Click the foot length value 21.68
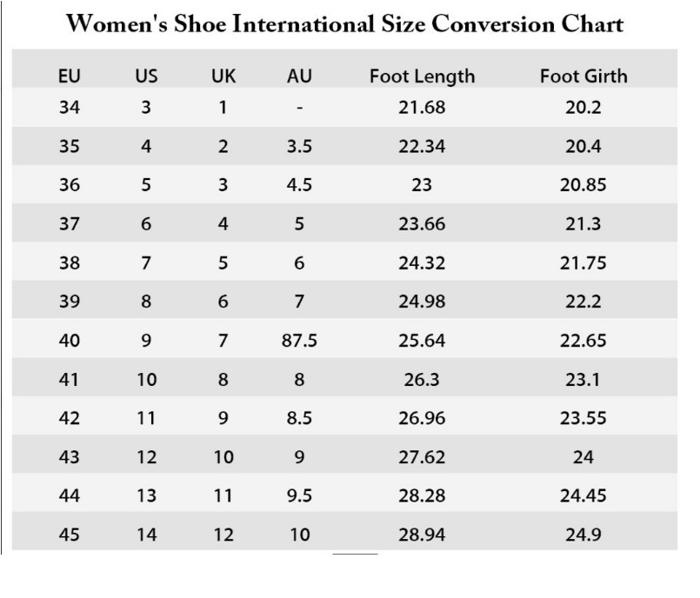700x598 pixels. (422, 109)
